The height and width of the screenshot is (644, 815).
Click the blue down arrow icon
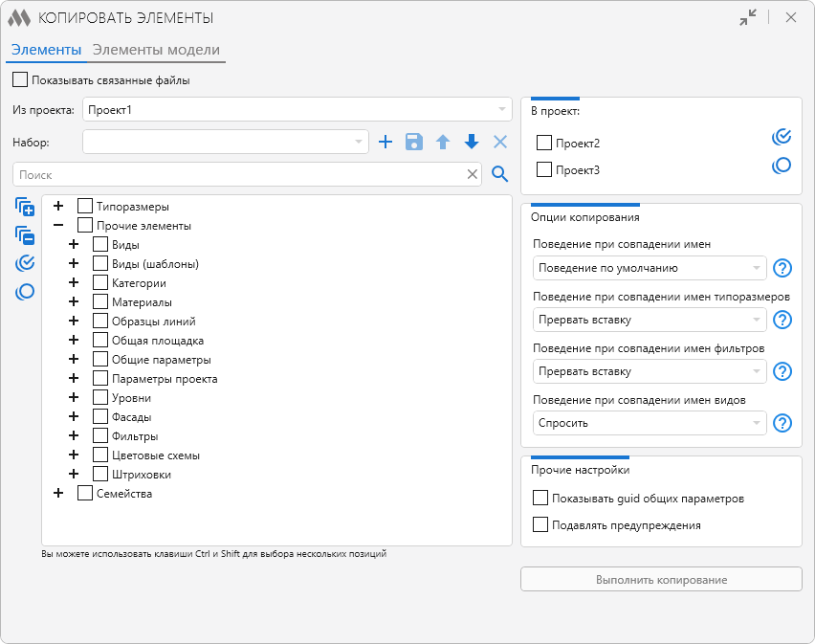coord(472,142)
